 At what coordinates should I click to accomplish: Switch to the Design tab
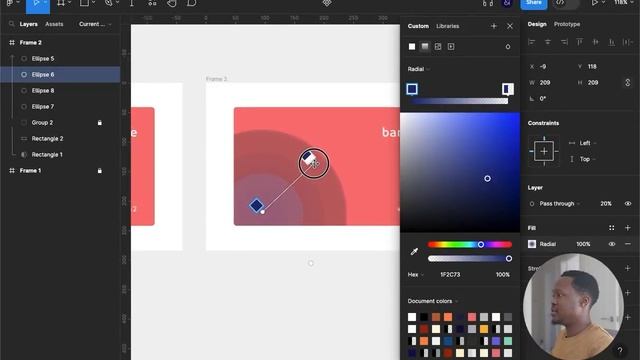click(x=537, y=24)
